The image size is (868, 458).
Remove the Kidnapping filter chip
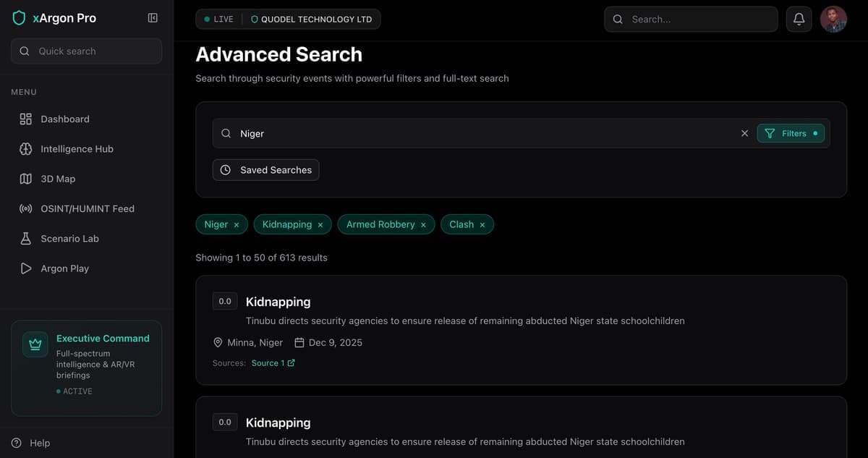pyautogui.click(x=320, y=225)
